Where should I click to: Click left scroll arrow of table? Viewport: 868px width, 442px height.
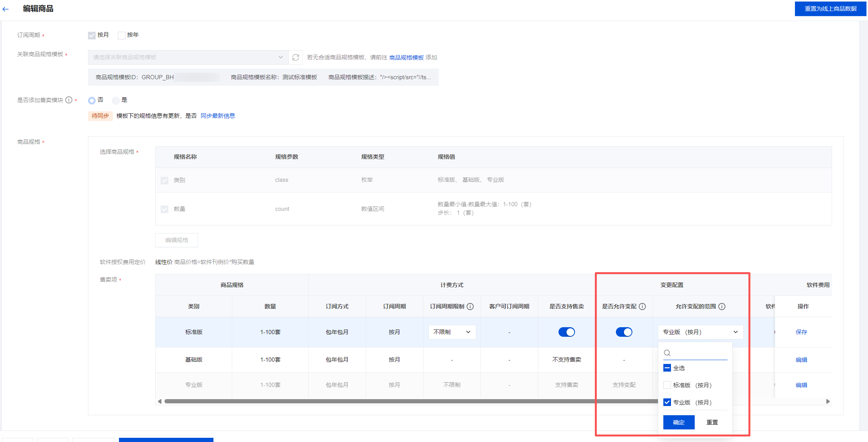[160, 401]
